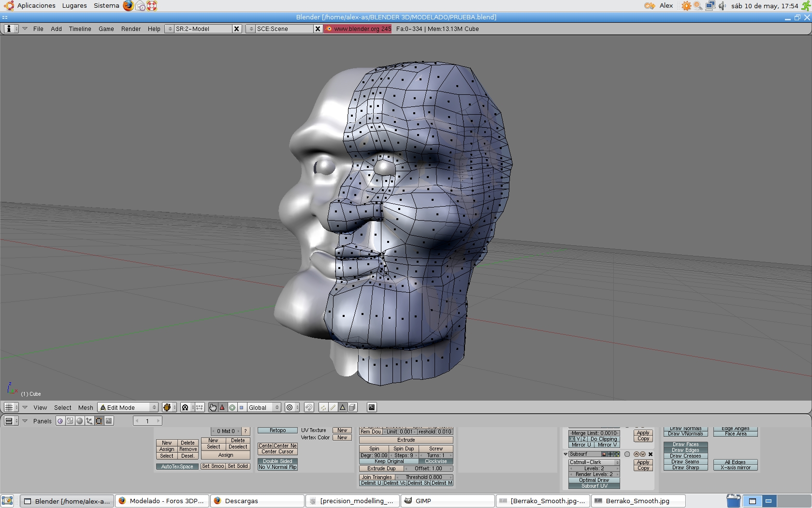Move Subsurf modifier down in stack

643,454
